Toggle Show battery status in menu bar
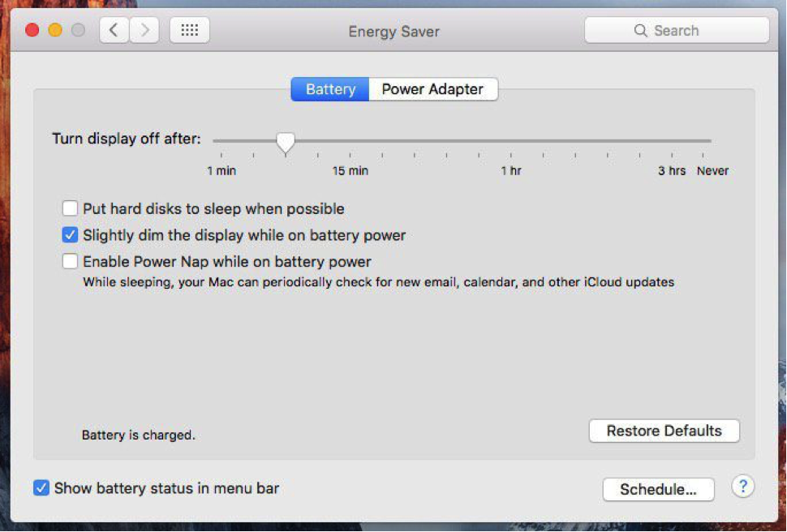The width and height of the screenshot is (787, 532). [41, 488]
